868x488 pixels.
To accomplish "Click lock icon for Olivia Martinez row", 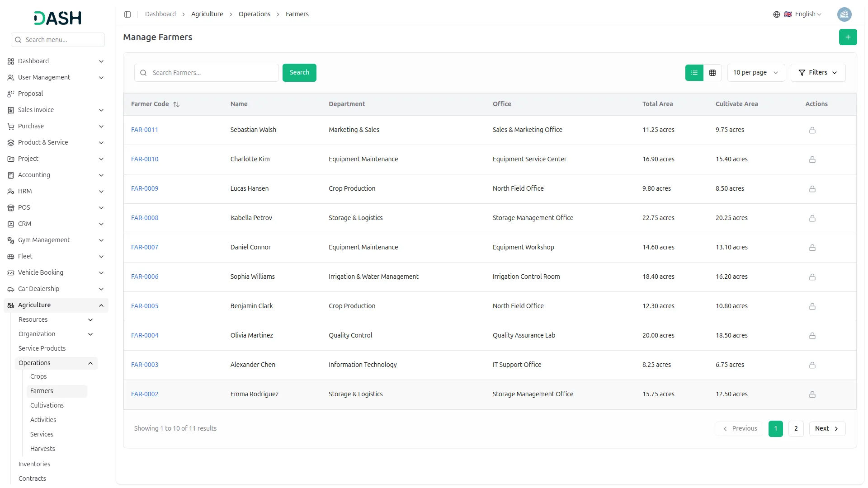I will [812, 336].
